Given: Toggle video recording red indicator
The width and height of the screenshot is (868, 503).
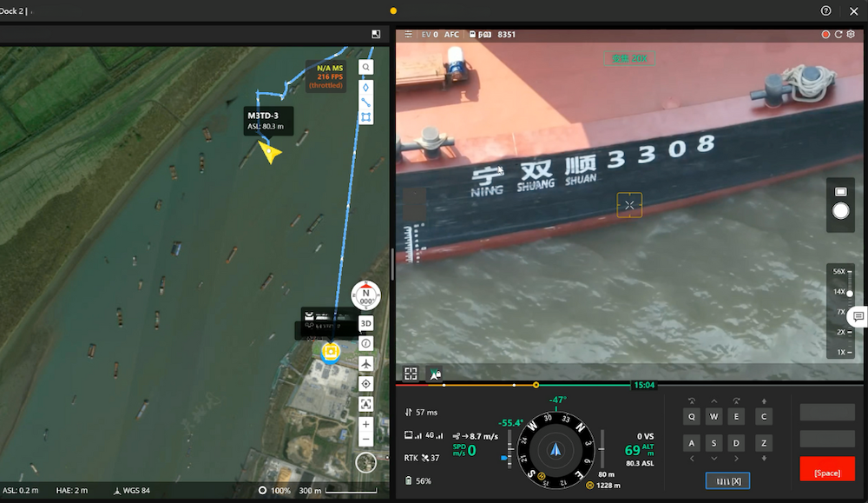Looking at the screenshot, I should pyautogui.click(x=825, y=35).
